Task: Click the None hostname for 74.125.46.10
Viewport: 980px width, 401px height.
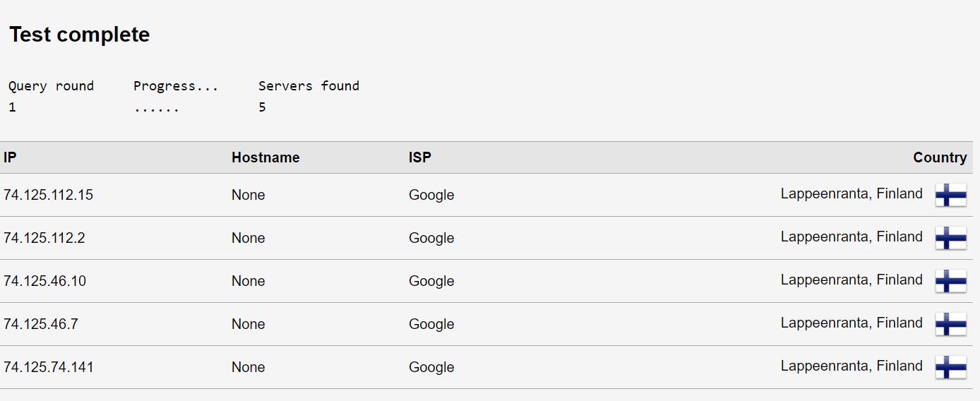Action: pyautogui.click(x=248, y=281)
